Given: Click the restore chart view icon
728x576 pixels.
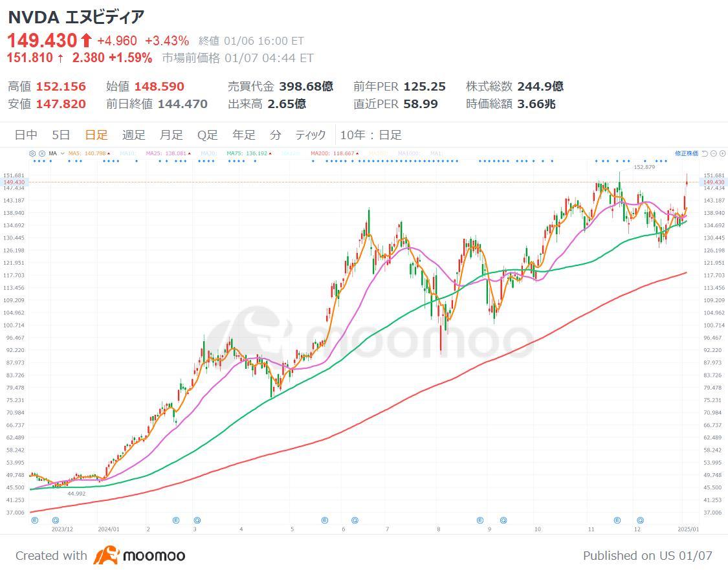Looking at the screenshot, I should (703, 153).
